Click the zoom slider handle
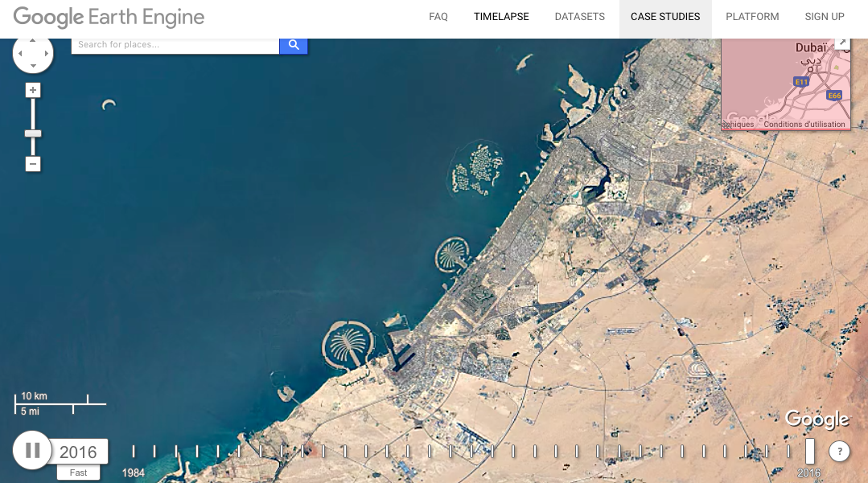The height and width of the screenshot is (483, 868). 33,133
